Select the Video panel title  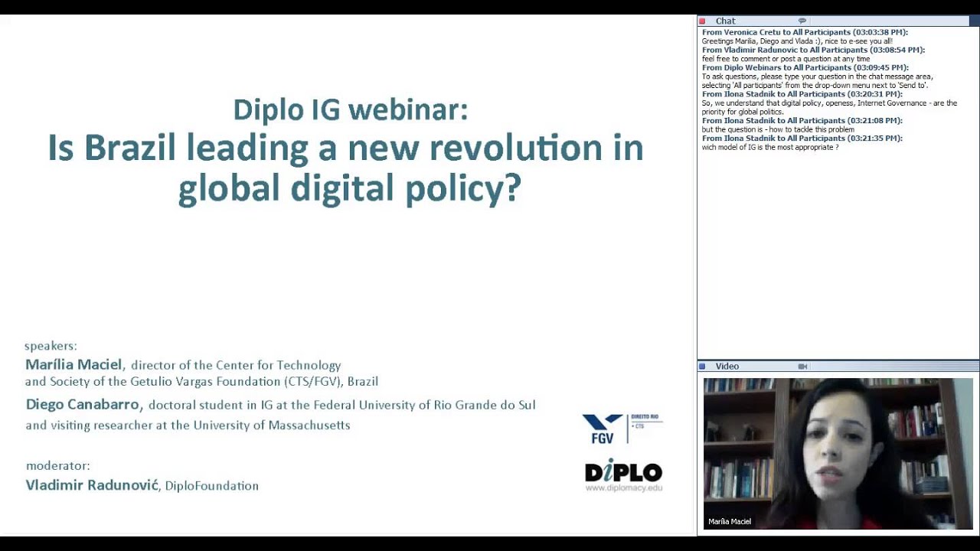pyautogui.click(x=727, y=367)
